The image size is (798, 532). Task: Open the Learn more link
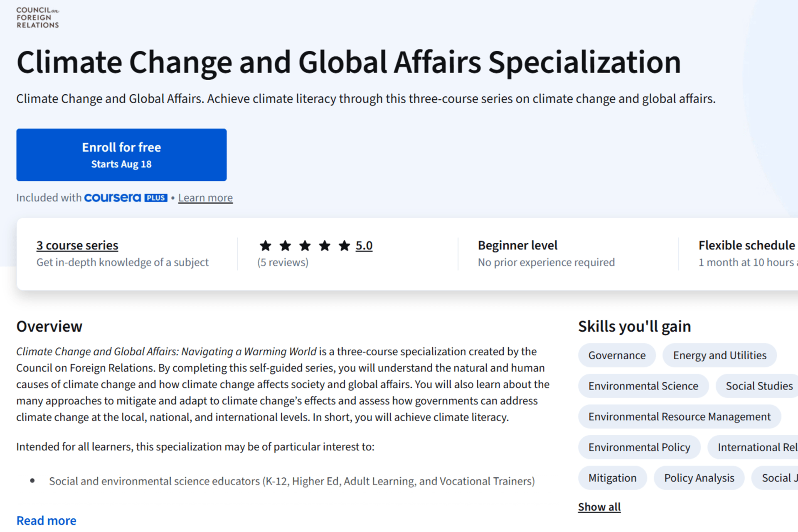pyautogui.click(x=205, y=198)
